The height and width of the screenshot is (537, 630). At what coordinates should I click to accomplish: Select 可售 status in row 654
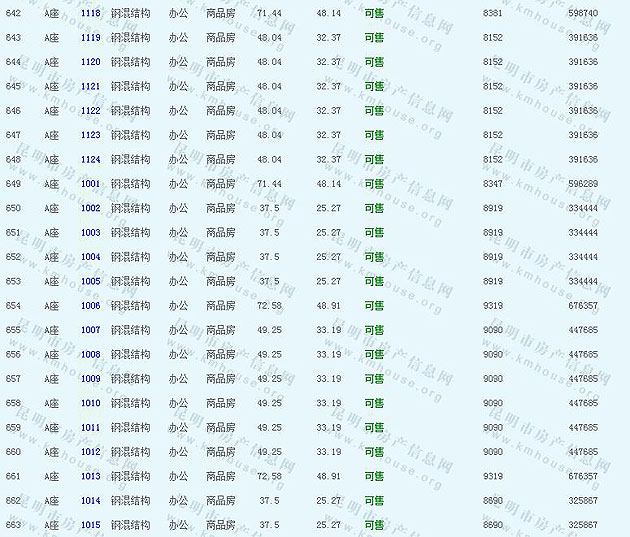[374, 306]
